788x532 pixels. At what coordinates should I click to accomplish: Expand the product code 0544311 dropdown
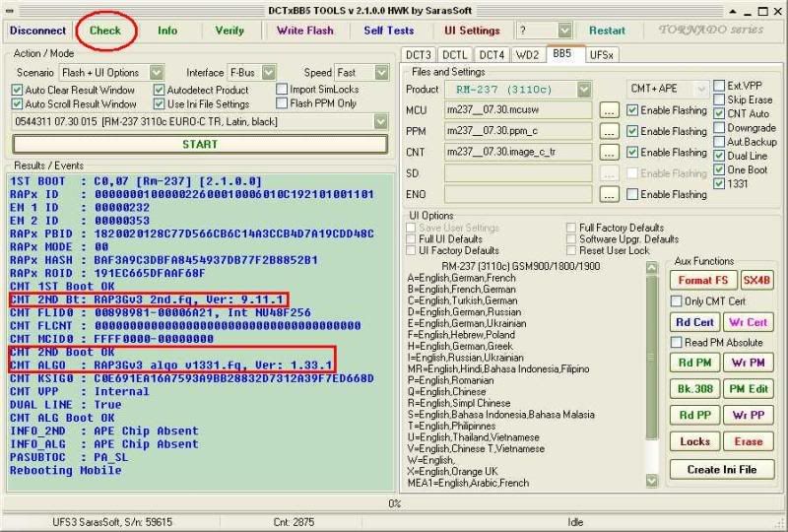[x=381, y=122]
